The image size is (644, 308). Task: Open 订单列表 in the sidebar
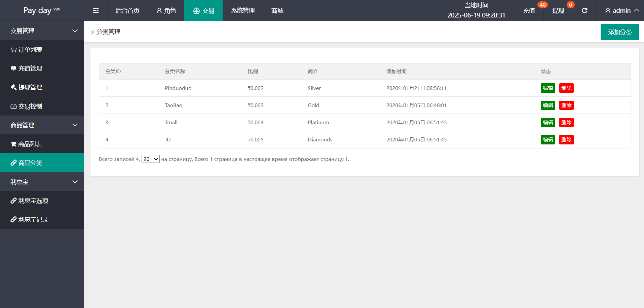point(42,50)
